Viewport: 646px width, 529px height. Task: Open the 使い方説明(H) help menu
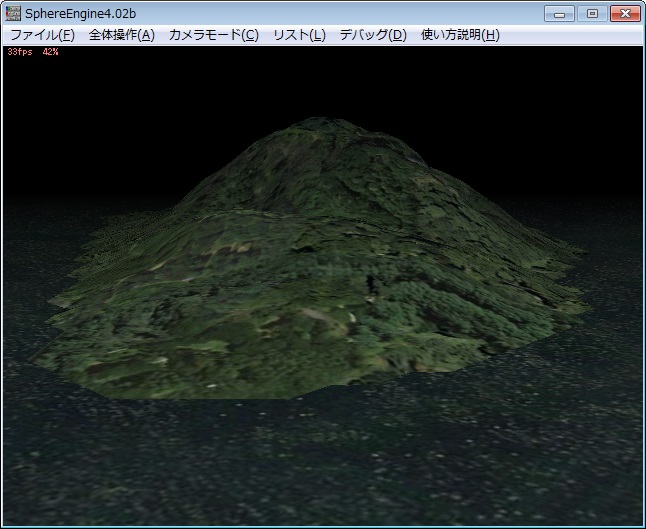(460, 35)
